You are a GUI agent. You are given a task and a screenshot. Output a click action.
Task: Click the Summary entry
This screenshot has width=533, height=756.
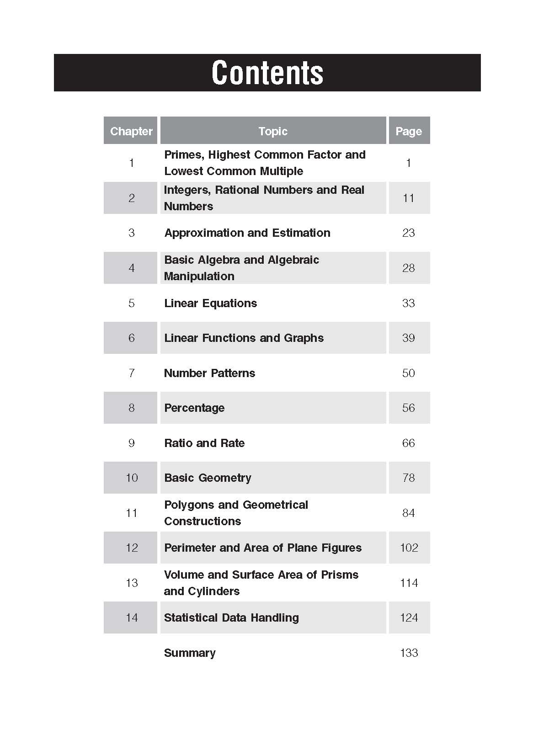tap(190, 653)
